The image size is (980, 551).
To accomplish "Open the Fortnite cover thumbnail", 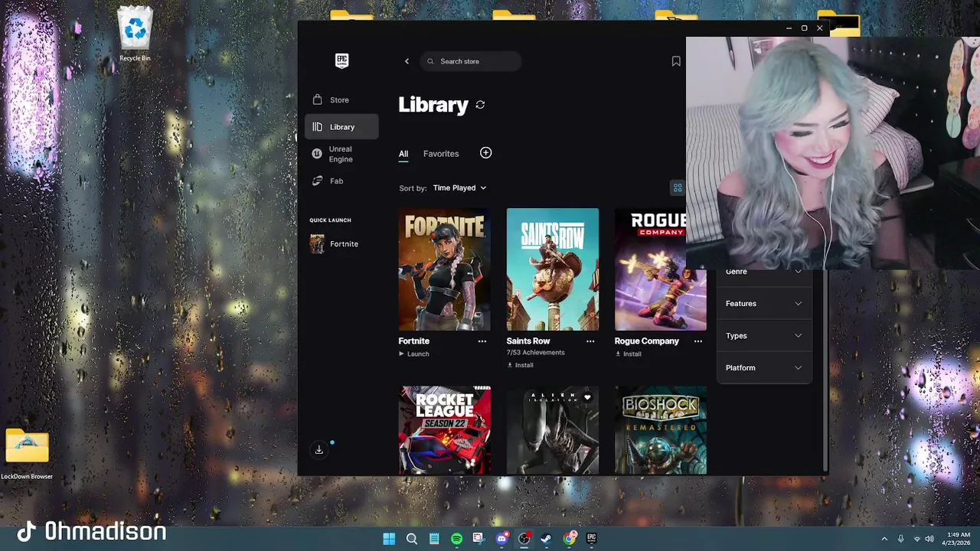I will (x=445, y=269).
